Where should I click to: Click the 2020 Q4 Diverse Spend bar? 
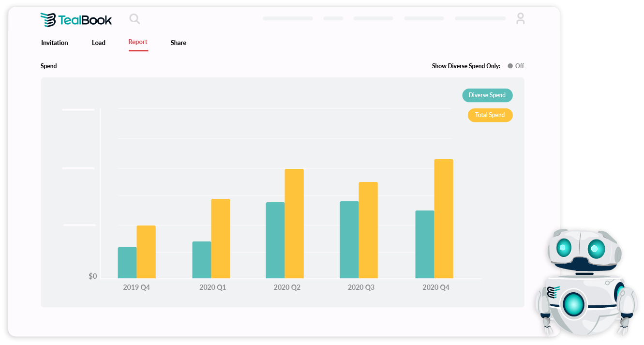tap(425, 244)
